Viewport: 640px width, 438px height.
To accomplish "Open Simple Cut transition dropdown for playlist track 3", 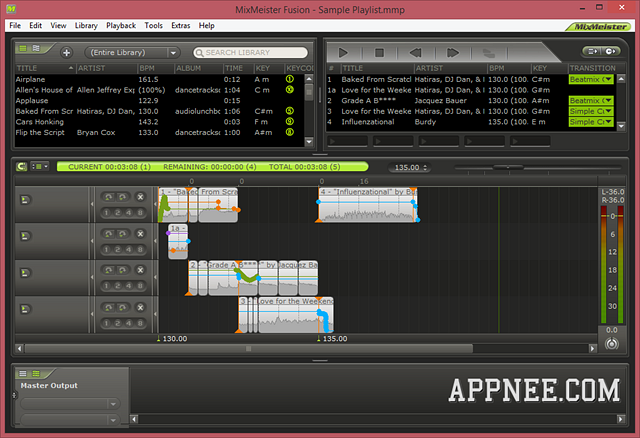I will tap(591, 111).
